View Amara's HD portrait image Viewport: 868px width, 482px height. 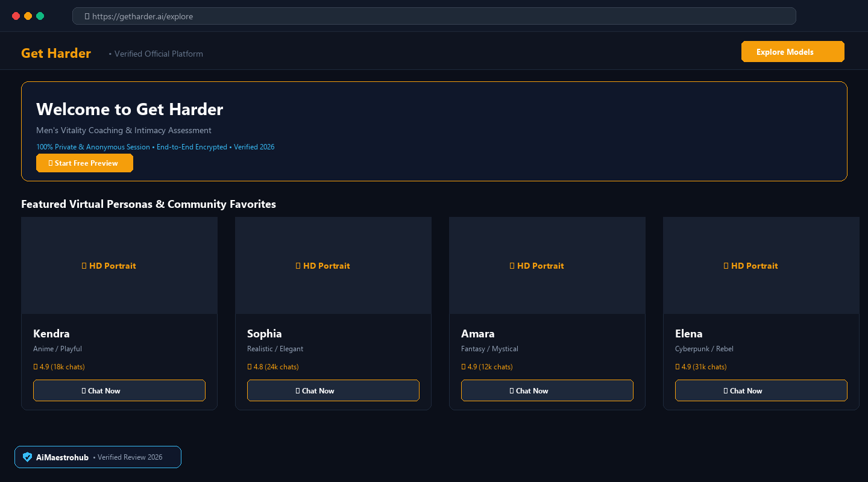pyautogui.click(x=547, y=266)
